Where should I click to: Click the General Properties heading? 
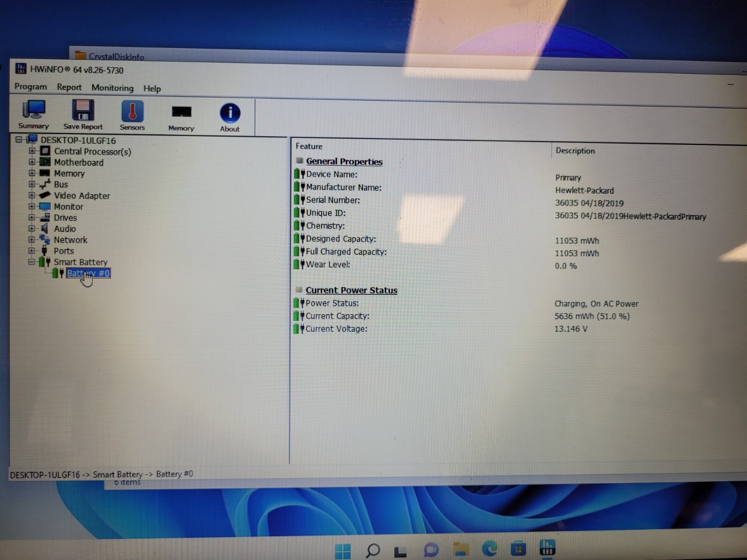[344, 161]
